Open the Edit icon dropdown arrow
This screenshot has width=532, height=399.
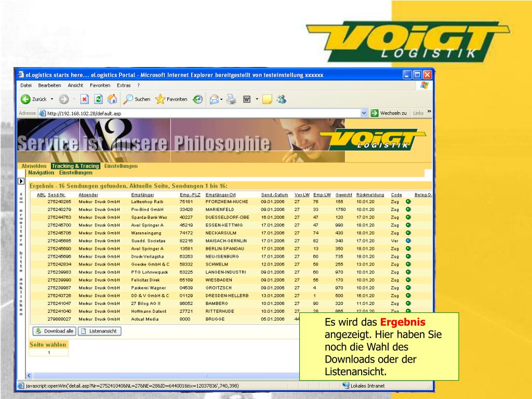tap(257, 99)
